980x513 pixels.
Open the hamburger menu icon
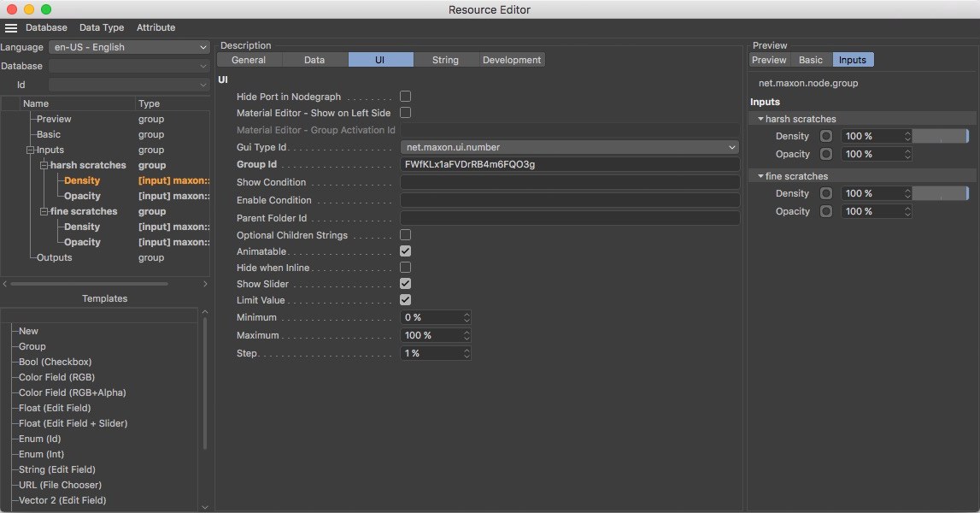click(11, 28)
